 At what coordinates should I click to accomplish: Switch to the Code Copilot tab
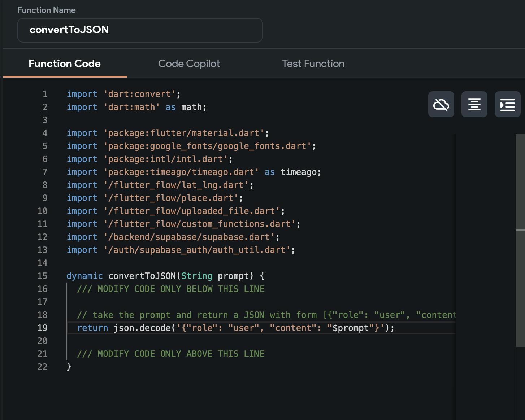point(189,64)
